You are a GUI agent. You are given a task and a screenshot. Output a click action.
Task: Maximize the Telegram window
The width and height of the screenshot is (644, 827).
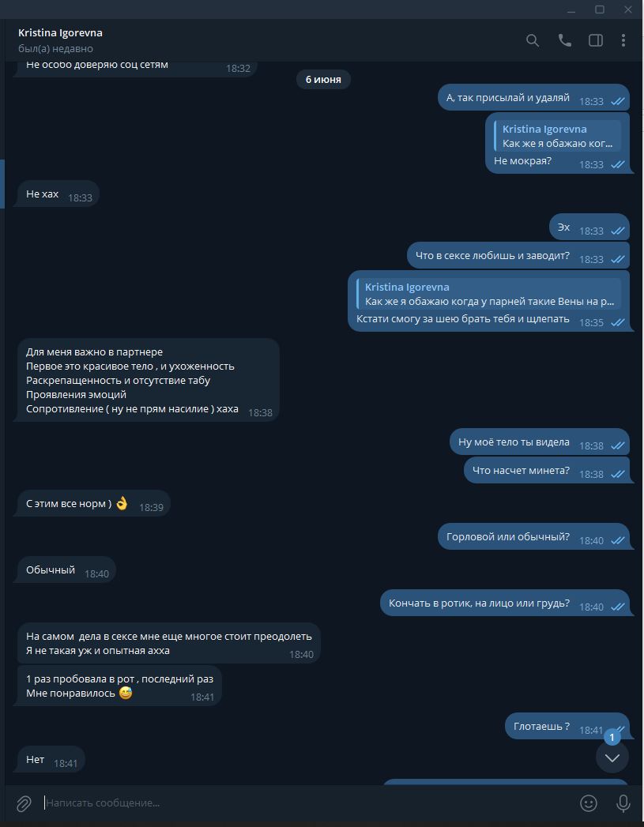pyautogui.click(x=600, y=9)
